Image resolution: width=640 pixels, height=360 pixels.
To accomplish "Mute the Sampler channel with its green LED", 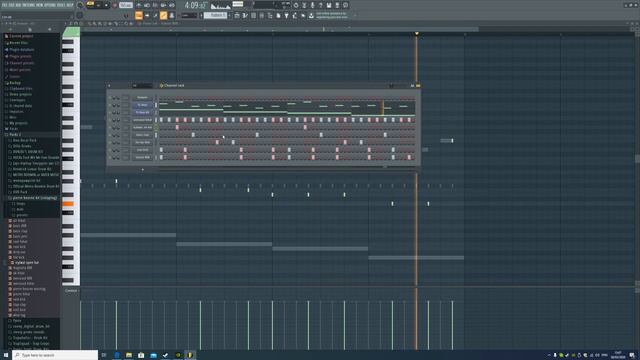I will point(110,98).
